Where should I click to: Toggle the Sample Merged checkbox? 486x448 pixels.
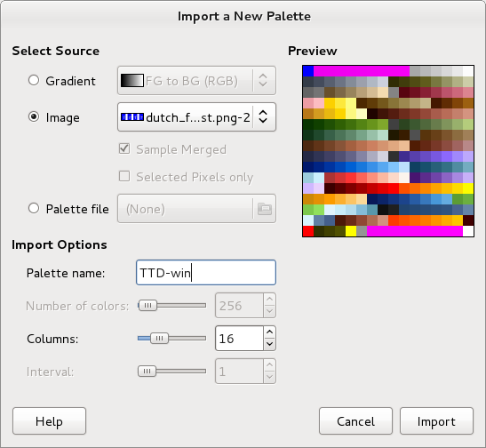coord(124,148)
